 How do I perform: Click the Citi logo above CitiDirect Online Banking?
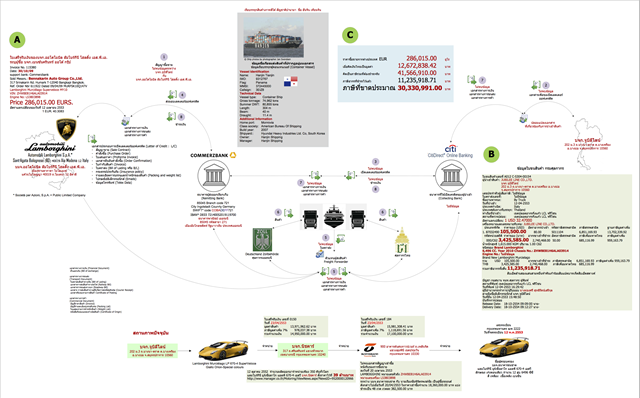[451, 149]
